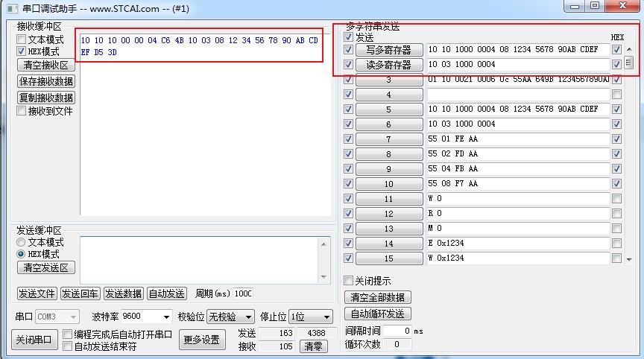Viewport: 644px width, 359px height.
Task: Click the multi-string list scroll-up arrow
Action: (629, 50)
